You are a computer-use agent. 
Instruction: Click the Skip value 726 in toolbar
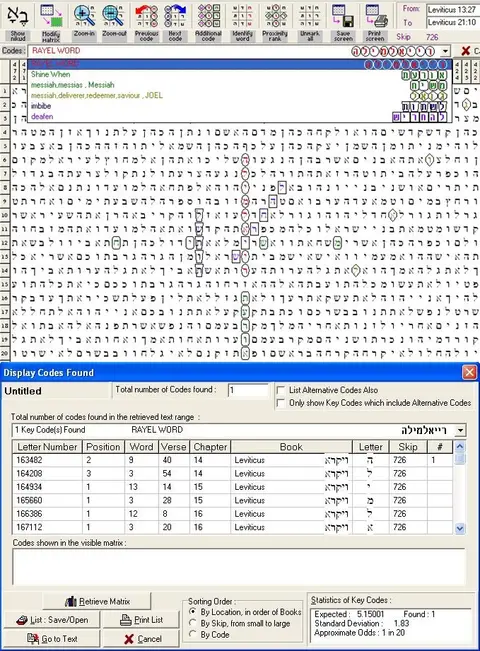pyautogui.click(x=432, y=37)
